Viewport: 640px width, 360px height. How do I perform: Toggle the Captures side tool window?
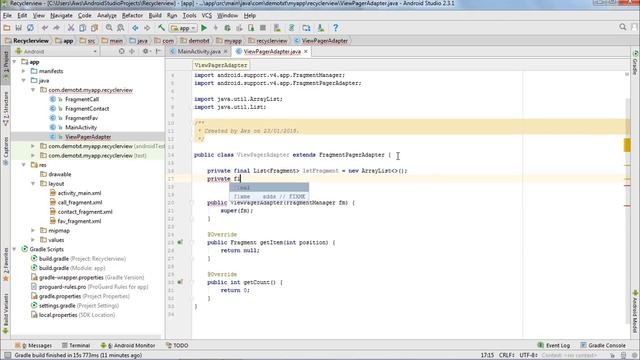pos(6,150)
